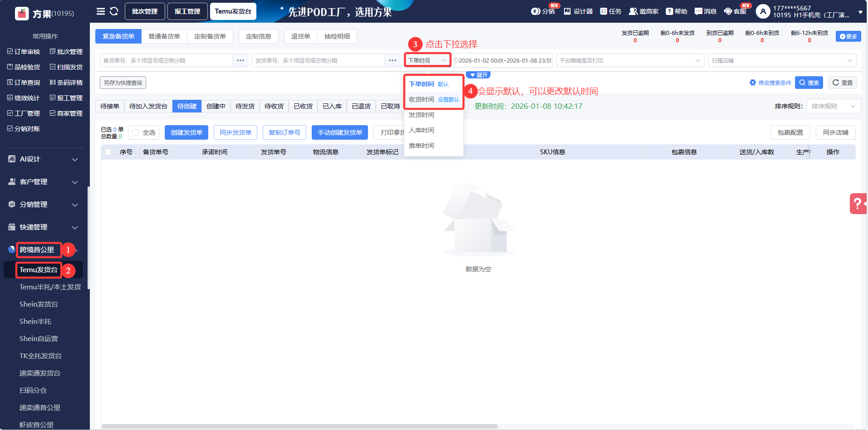Select the 待发货 status tab
The width and height of the screenshot is (868, 430).
[x=245, y=106]
